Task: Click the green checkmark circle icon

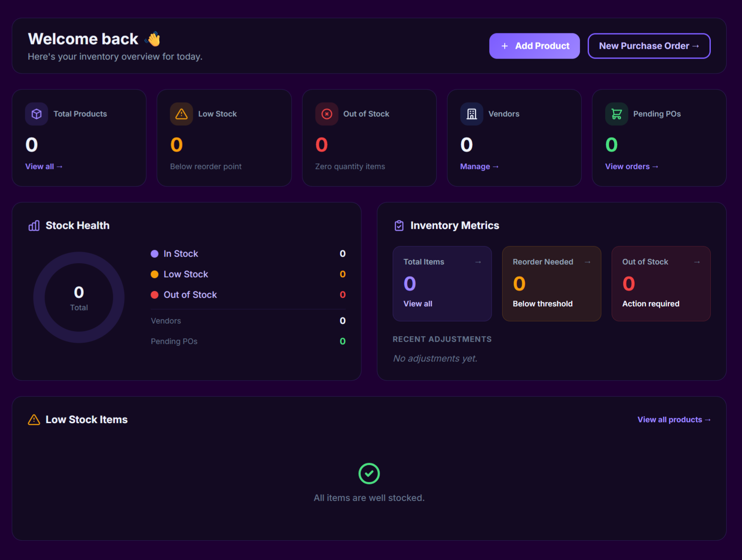Action: pyautogui.click(x=369, y=474)
